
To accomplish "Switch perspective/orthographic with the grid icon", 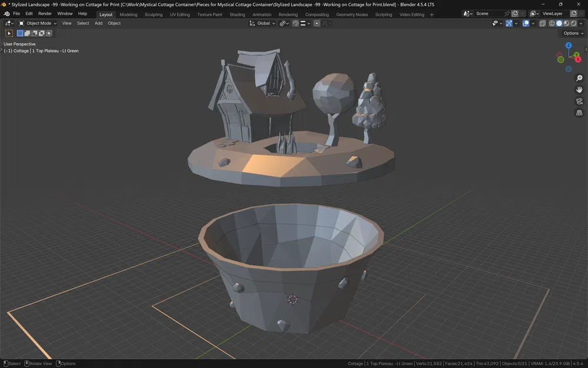I will click(x=579, y=112).
